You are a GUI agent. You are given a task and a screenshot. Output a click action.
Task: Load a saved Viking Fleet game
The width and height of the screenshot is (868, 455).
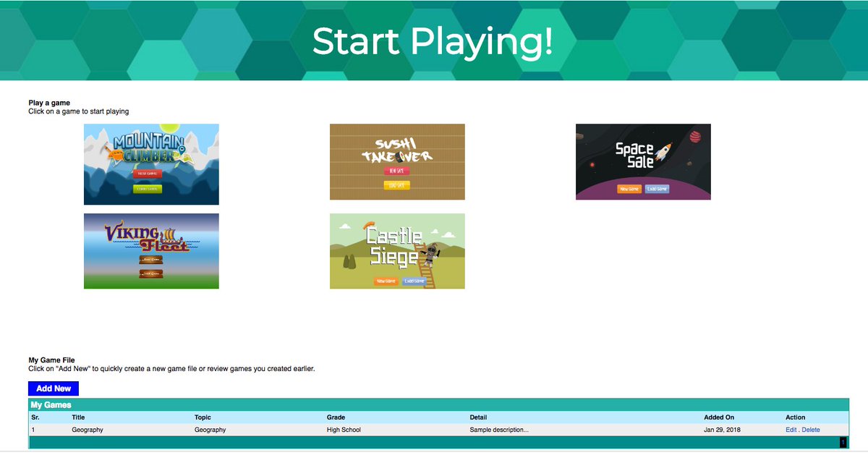[151, 273]
